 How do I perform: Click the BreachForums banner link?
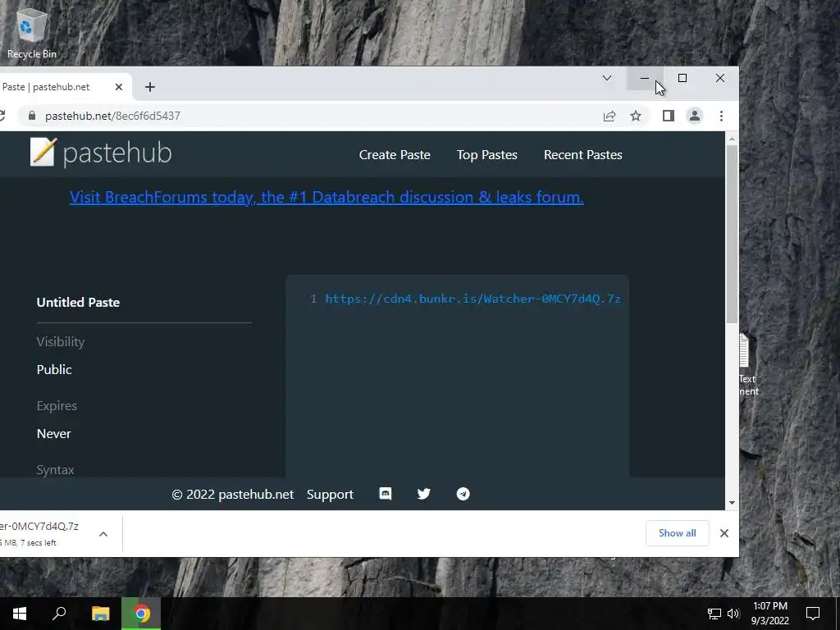[326, 197]
